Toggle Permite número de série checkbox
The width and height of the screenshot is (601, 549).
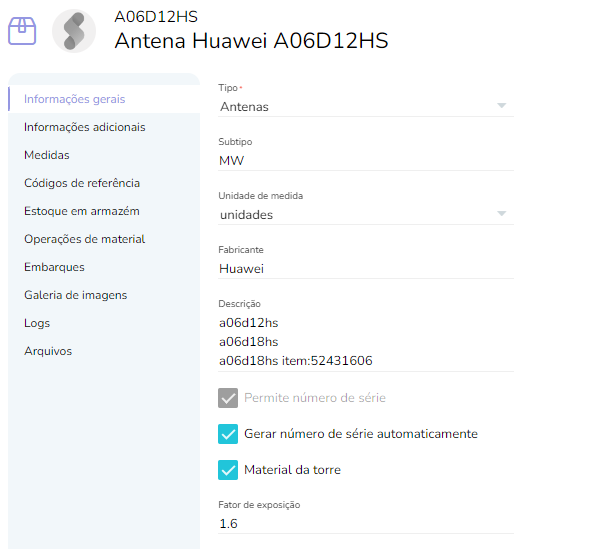click(x=228, y=398)
